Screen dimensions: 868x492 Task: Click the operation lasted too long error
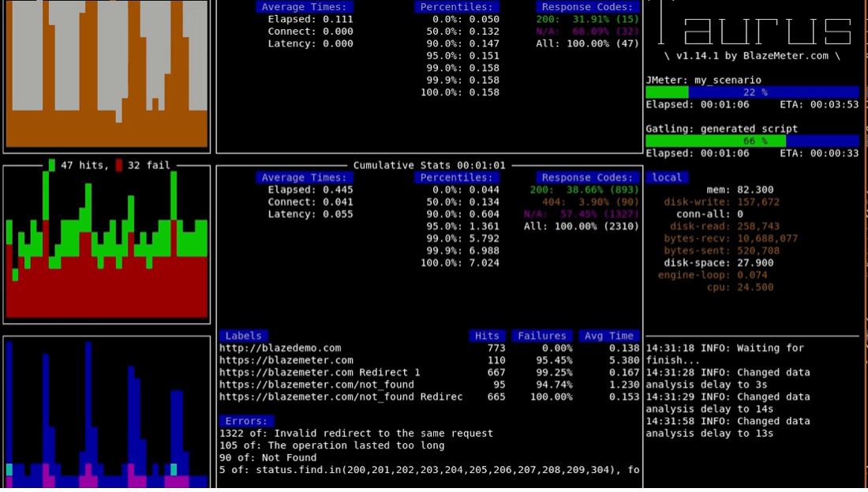[x=331, y=445]
